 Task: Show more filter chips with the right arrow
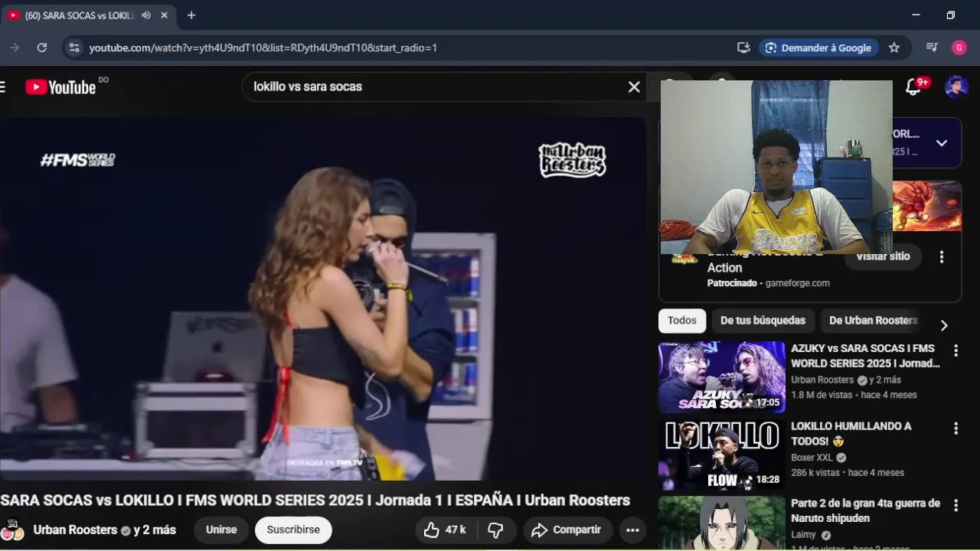point(944,325)
